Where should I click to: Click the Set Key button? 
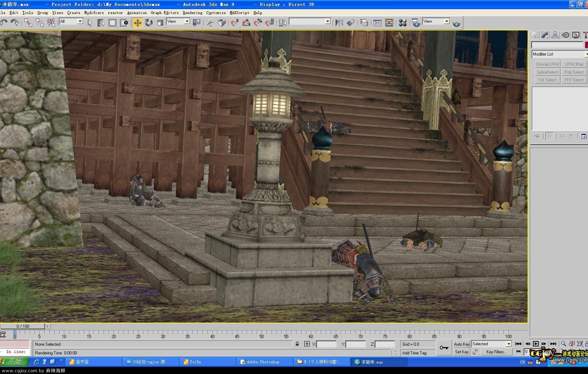tap(462, 352)
